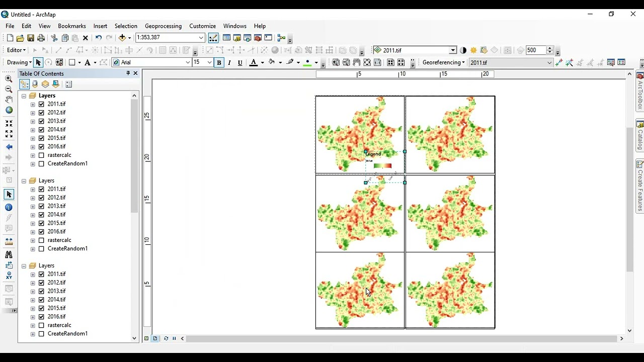Open the font size dropdown

210,62
